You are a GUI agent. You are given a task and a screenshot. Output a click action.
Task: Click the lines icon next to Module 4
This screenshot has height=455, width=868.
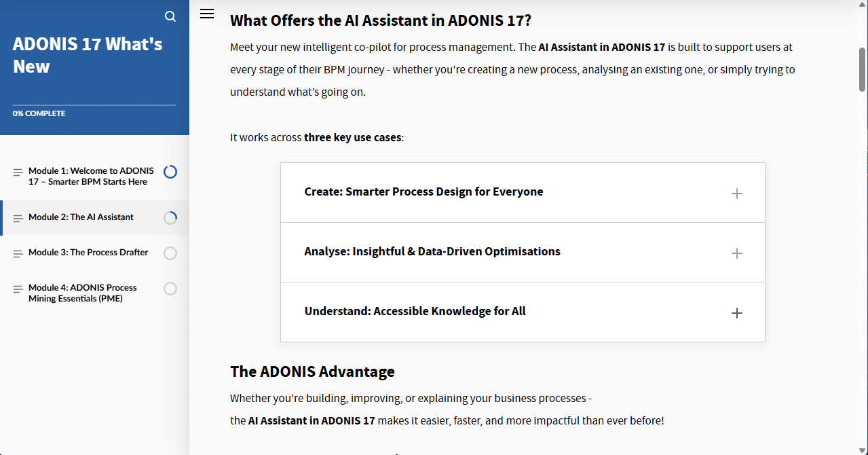16,288
